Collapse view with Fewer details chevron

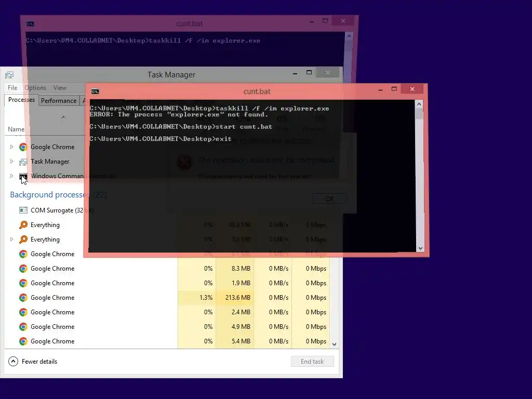coord(13,362)
